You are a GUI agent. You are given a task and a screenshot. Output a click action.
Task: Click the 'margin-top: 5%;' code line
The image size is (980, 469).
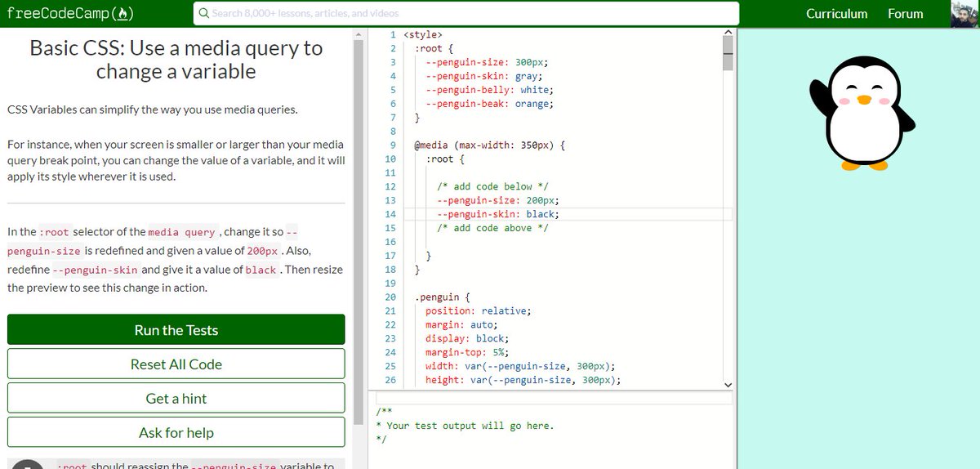(x=466, y=352)
